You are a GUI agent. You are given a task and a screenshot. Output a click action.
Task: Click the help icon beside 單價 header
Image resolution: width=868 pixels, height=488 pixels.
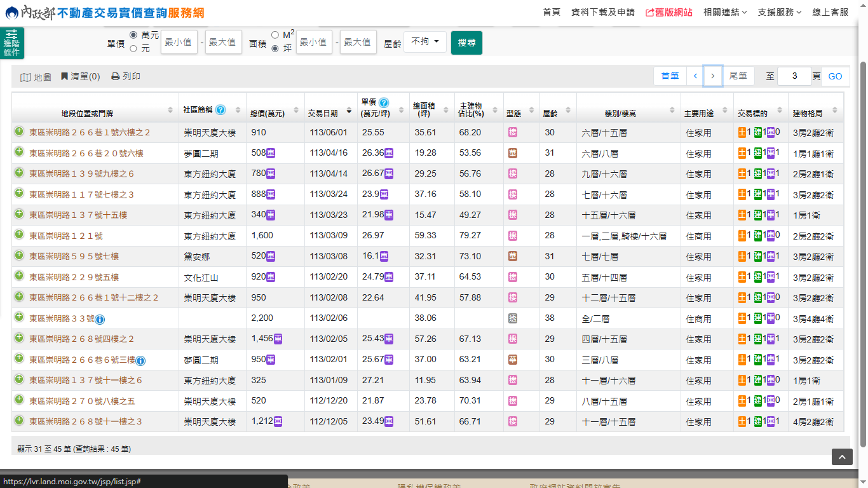point(384,102)
